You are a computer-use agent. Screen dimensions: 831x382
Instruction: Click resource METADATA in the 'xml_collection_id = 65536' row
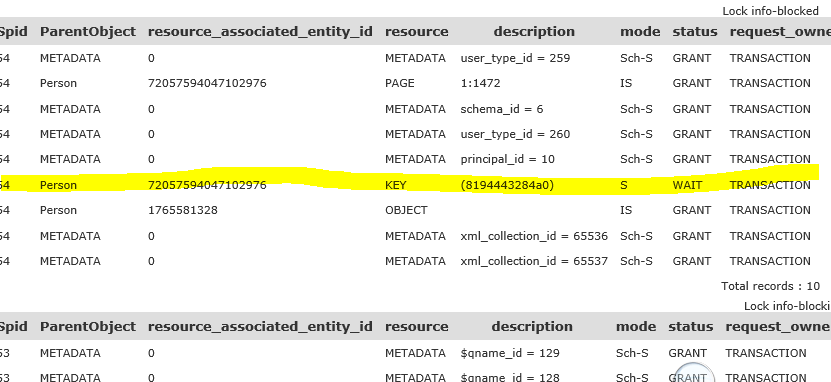(415, 236)
